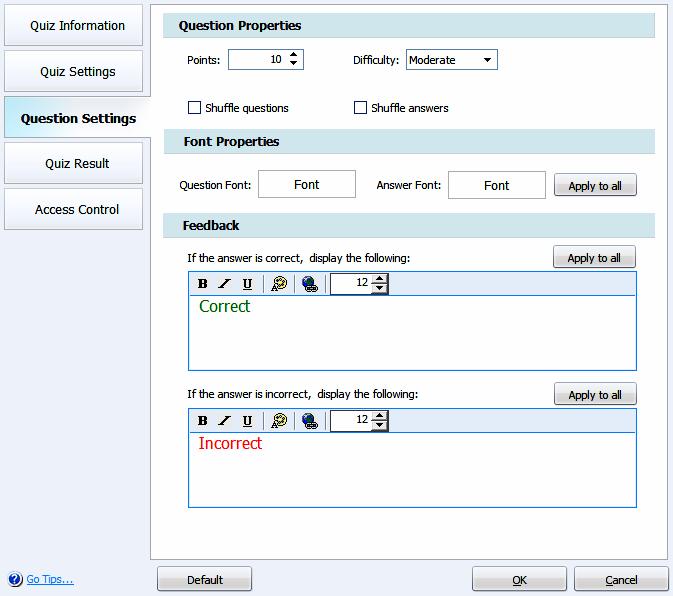Select the Question Settings tab
Screen dimensions: 673x596
pyautogui.click(x=78, y=118)
